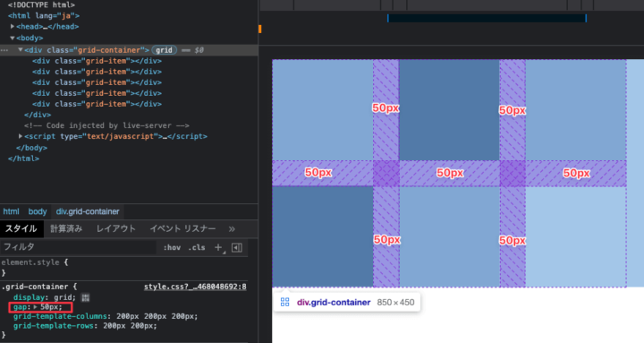Switch to the レイアウト tab
Image resolution: width=644 pixels, height=343 pixels.
(x=115, y=228)
